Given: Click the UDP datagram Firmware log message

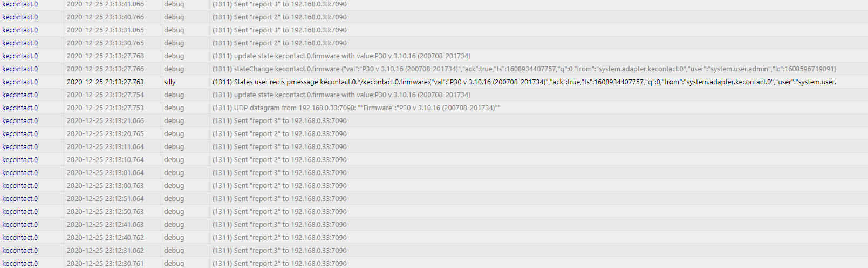Looking at the screenshot, I should pos(357,108).
